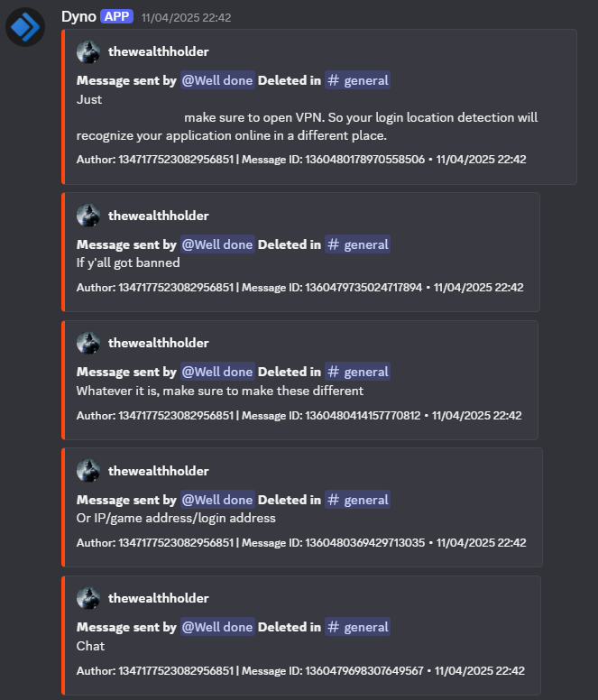Open #general channel link in the VPN embed
The width and height of the screenshot is (598, 700).
(x=357, y=80)
